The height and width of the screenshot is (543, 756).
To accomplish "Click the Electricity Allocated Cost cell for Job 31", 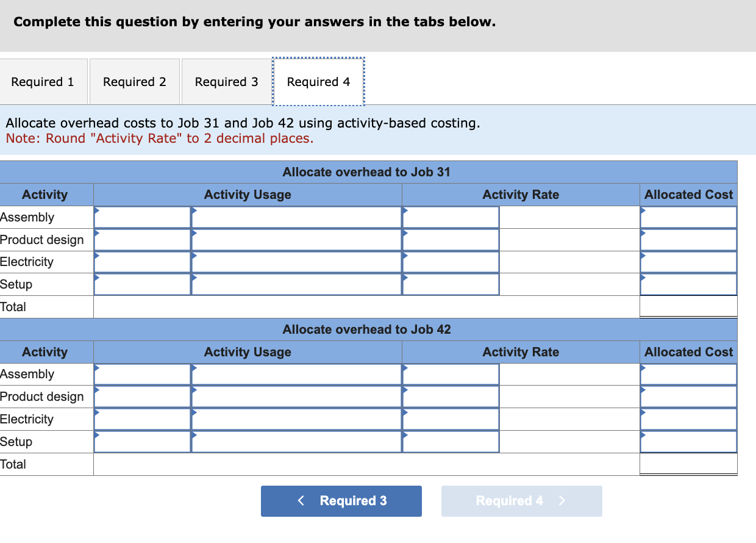I will (x=688, y=261).
